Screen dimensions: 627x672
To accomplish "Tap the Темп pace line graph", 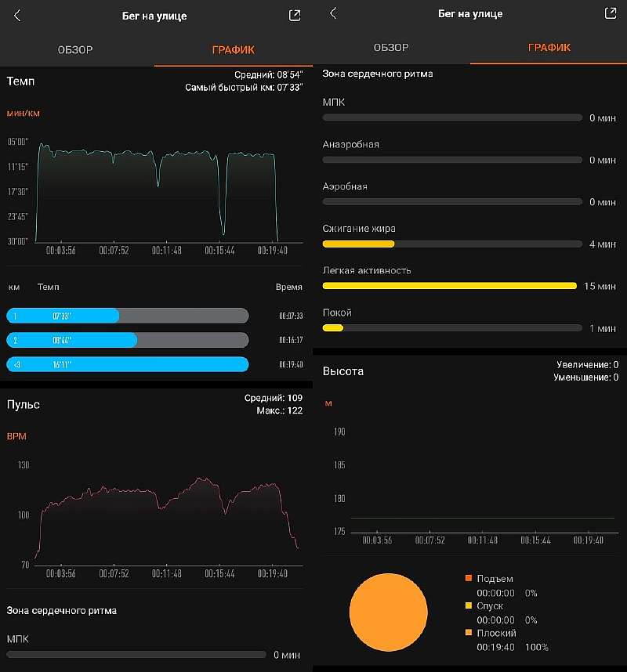I will [157, 192].
